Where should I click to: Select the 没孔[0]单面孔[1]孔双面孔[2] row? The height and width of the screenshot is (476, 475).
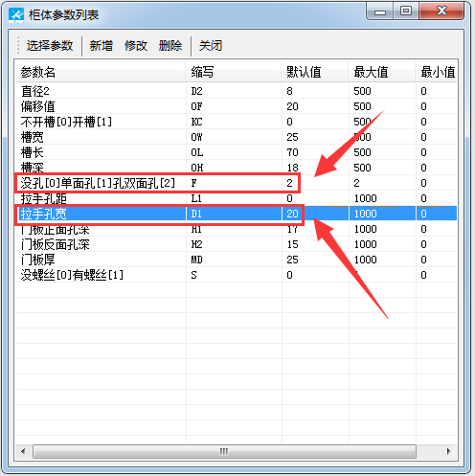[237, 183]
